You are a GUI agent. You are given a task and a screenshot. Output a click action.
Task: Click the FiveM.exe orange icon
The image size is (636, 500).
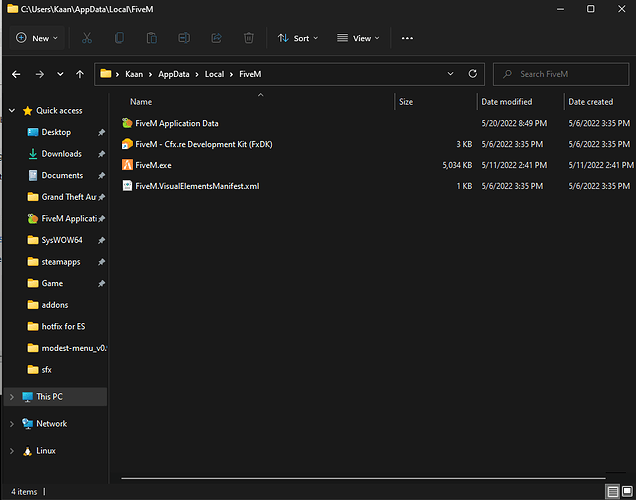[x=127, y=165]
